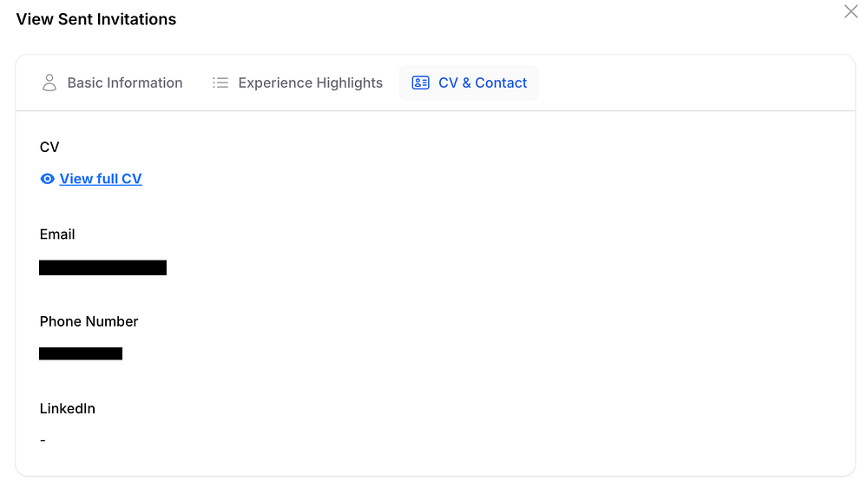Click the ID card icon beside CV & Contact

point(420,83)
